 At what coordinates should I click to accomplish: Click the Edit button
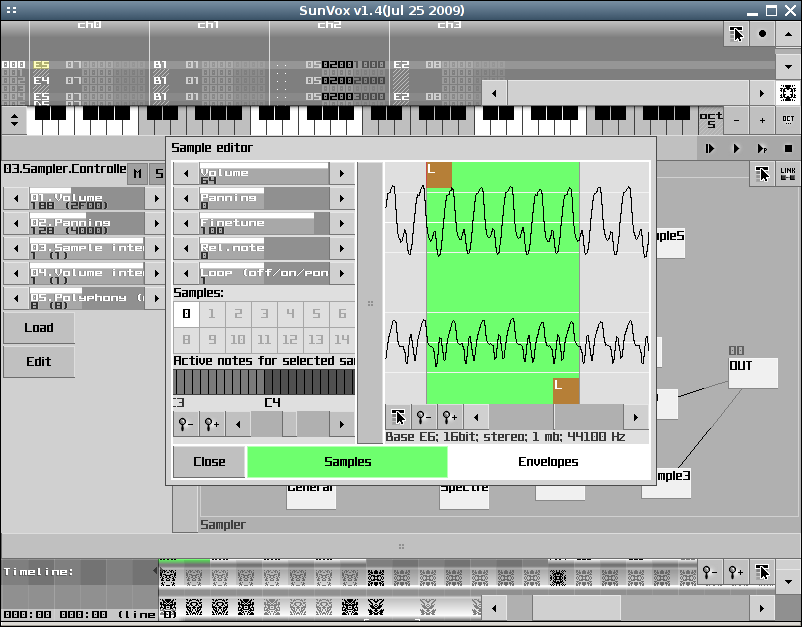(x=39, y=362)
